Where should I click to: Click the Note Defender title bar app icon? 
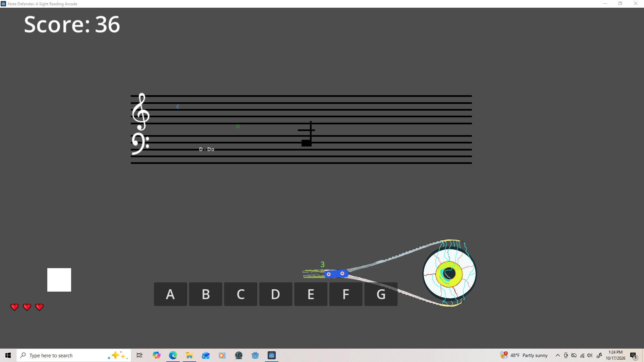pyautogui.click(x=3, y=4)
